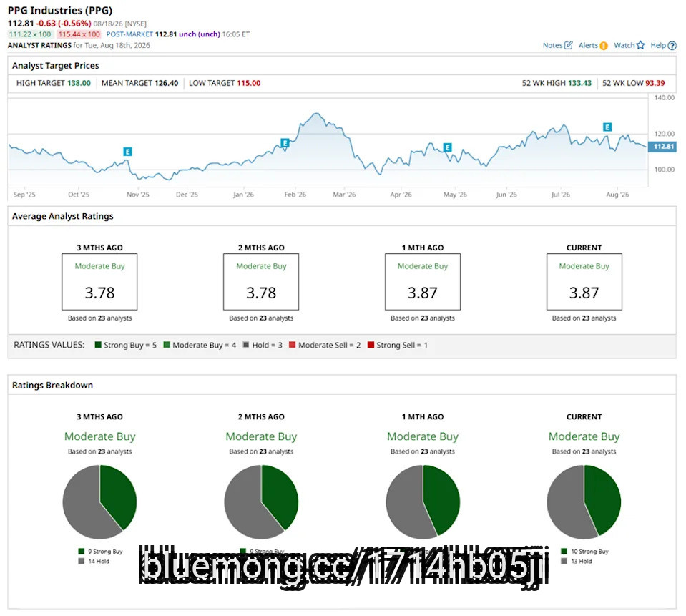Click the Notes pencil icon
Screen dimensions: 686x616
point(568,45)
